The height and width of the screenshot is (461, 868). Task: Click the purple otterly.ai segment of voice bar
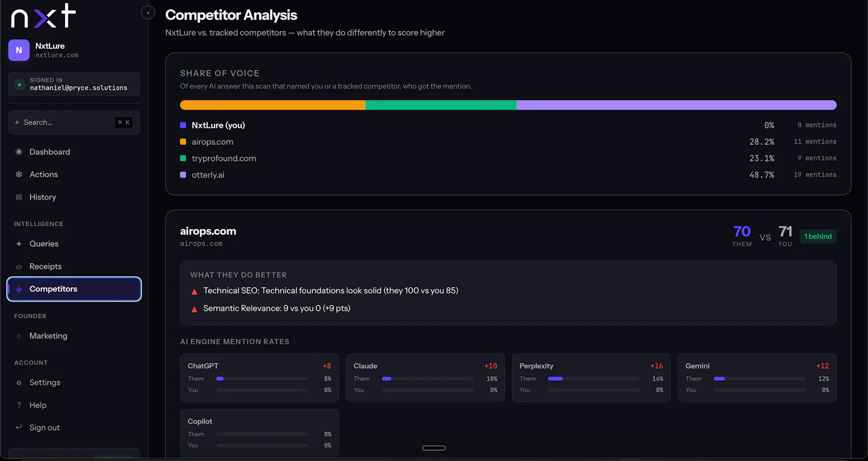676,105
